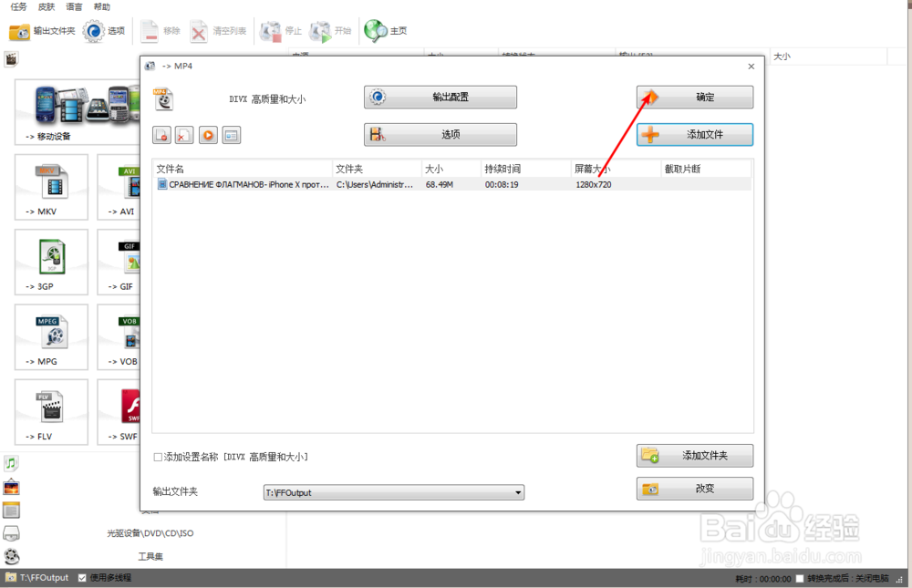The image size is (912, 588).
Task: Open the 任务 menu
Action: pyautogui.click(x=18, y=6)
